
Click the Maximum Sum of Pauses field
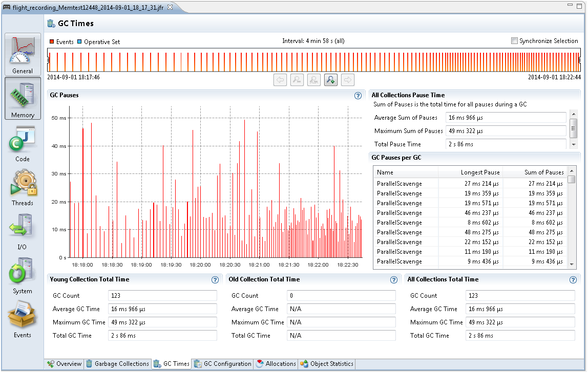click(x=506, y=131)
